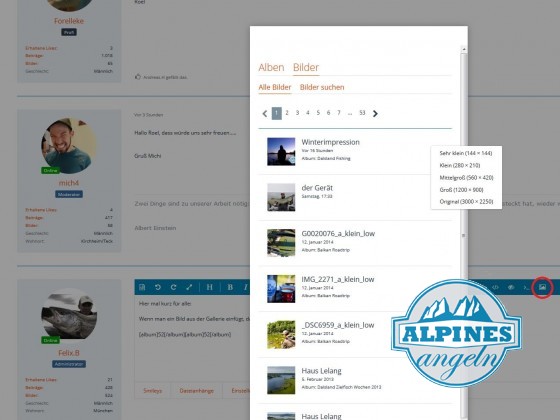Screen dimensions: 560x420
Task: Jump to page 4 of images
Action: pyautogui.click(x=308, y=113)
